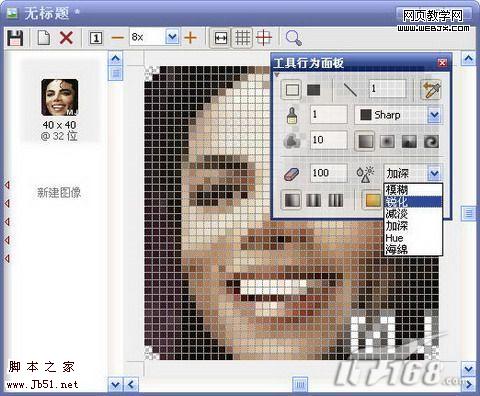480x396 pixels.
Task: Click the bottom-right scroll right arrow
Action: [x=468, y=384]
